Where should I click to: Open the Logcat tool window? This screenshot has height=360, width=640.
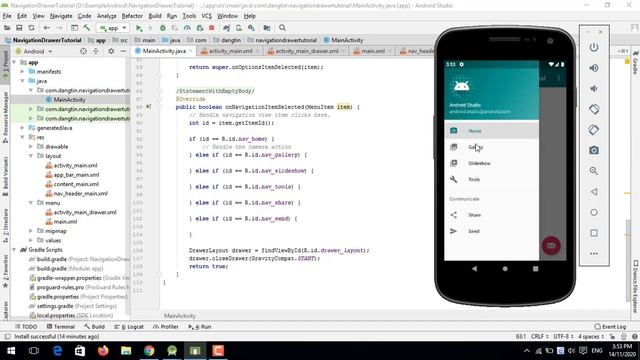pos(129,327)
